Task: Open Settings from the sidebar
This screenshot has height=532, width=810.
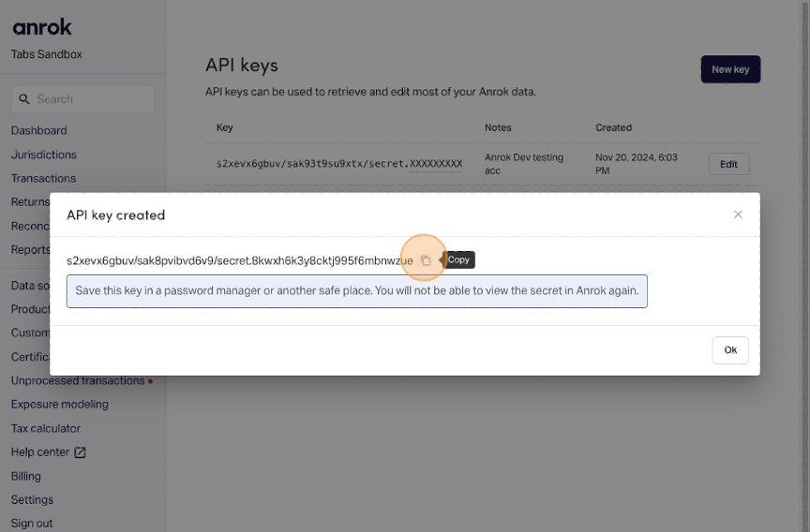Action: tap(32, 499)
